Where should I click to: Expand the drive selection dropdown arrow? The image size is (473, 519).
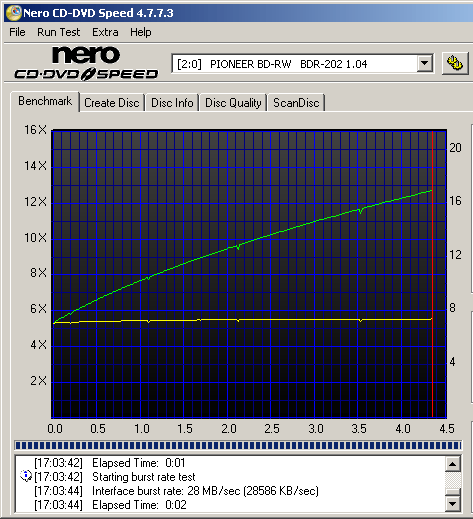click(x=425, y=63)
